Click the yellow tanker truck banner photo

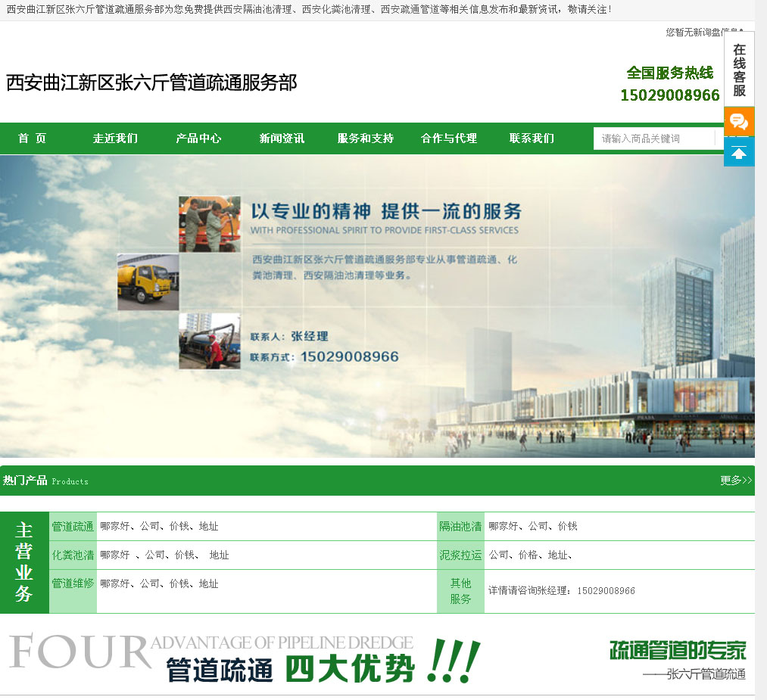(148, 282)
